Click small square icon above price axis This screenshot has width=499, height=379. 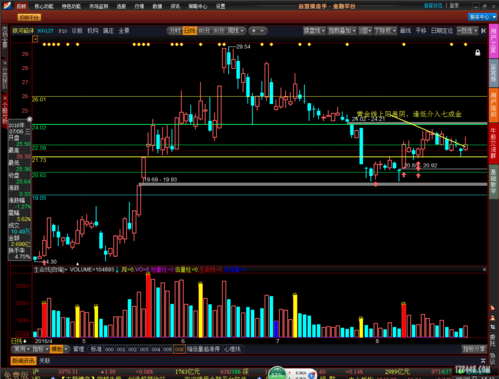click(x=35, y=39)
